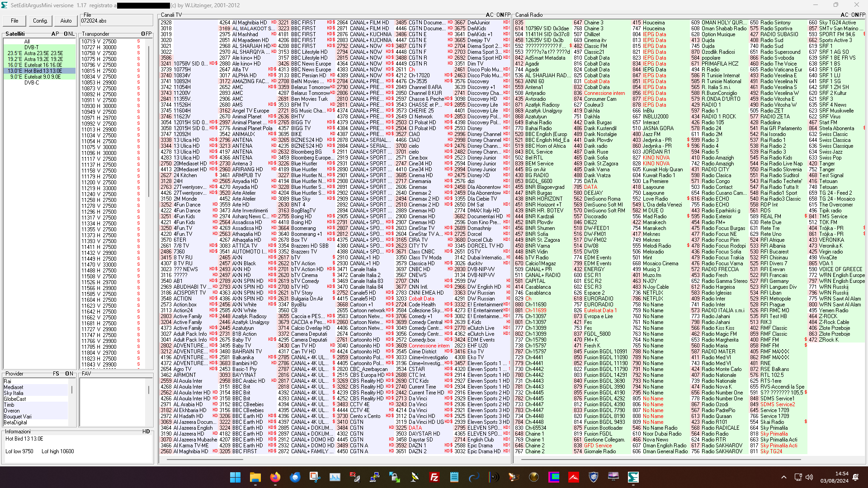The width and height of the screenshot is (868, 488).
Task: Select Eutelsat 9.0 9.0E satellite
Action: pyautogui.click(x=40, y=77)
